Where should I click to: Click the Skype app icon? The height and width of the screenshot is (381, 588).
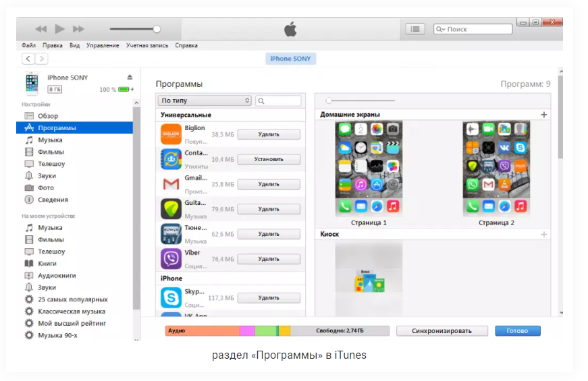[x=171, y=297]
